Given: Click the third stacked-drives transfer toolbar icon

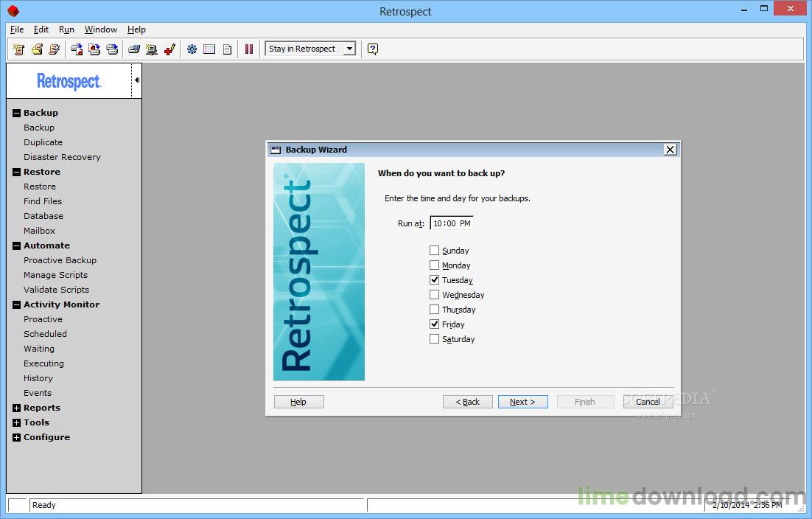Looking at the screenshot, I should pyautogui.click(x=112, y=49).
